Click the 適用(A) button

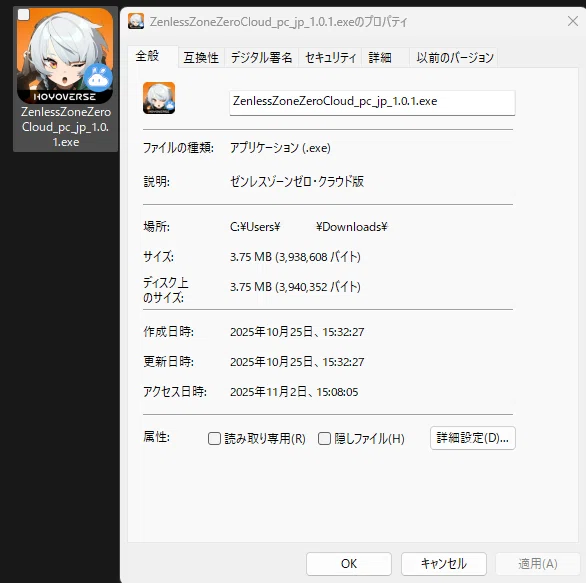[x=538, y=564]
